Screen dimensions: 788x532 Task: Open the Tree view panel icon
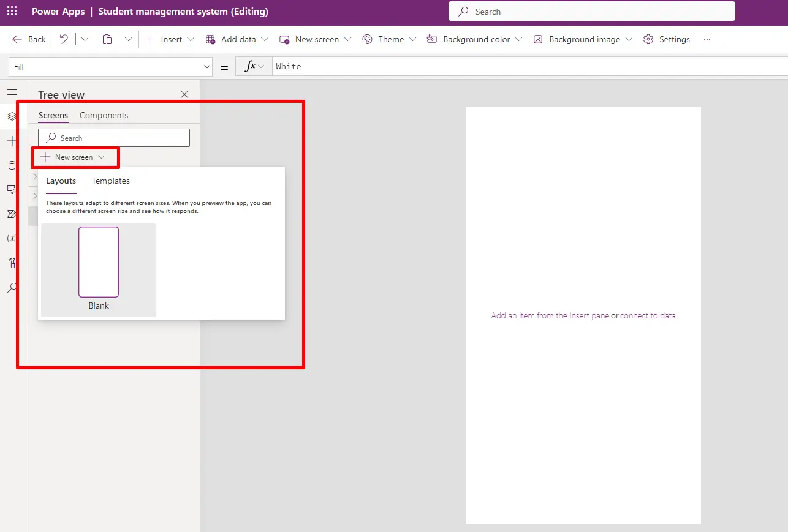click(12, 116)
